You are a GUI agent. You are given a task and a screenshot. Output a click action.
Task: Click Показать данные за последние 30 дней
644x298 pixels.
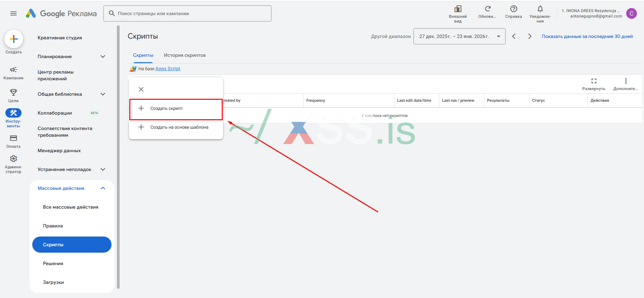point(587,36)
